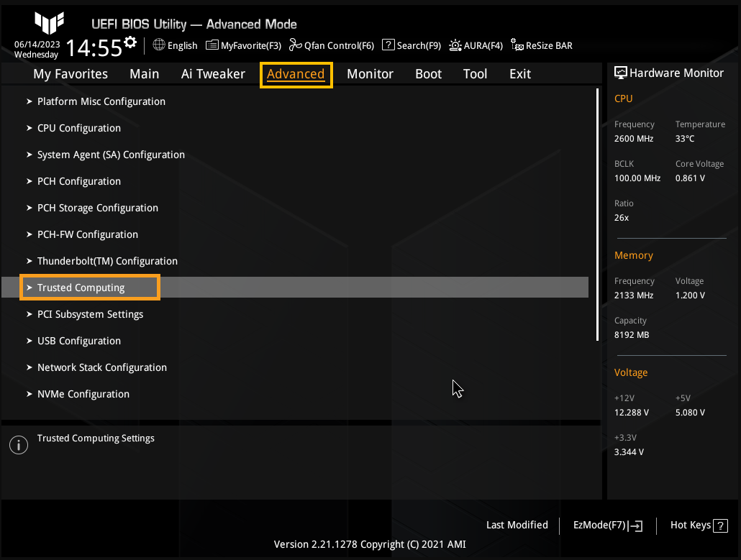The height and width of the screenshot is (560, 741).
Task: Expand Platform Misc Configuration
Action: coord(101,101)
